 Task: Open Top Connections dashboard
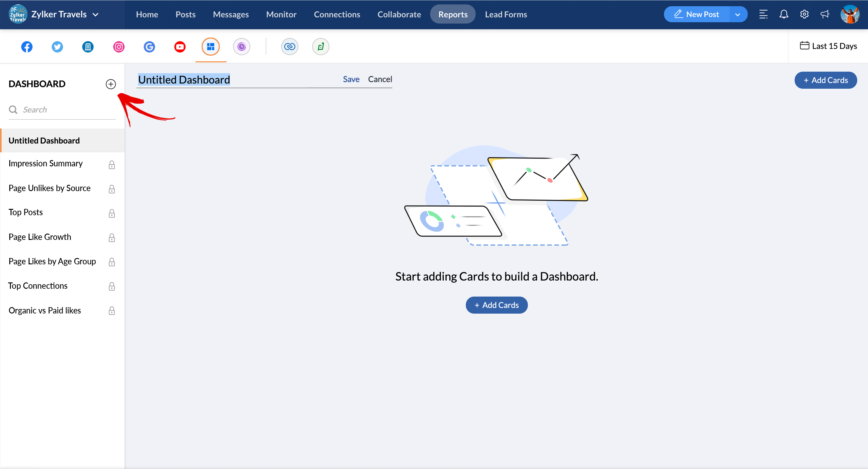coord(38,286)
